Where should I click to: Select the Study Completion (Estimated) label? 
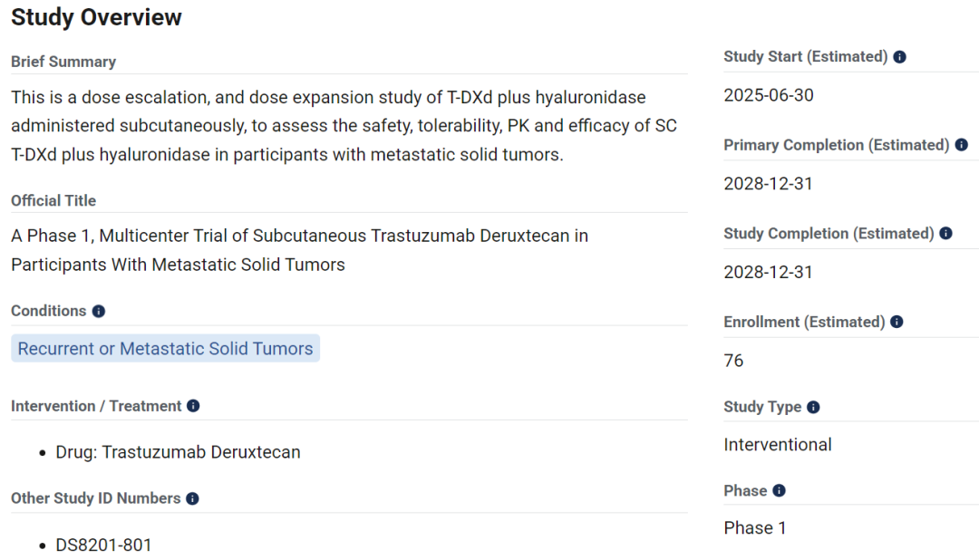tap(829, 234)
